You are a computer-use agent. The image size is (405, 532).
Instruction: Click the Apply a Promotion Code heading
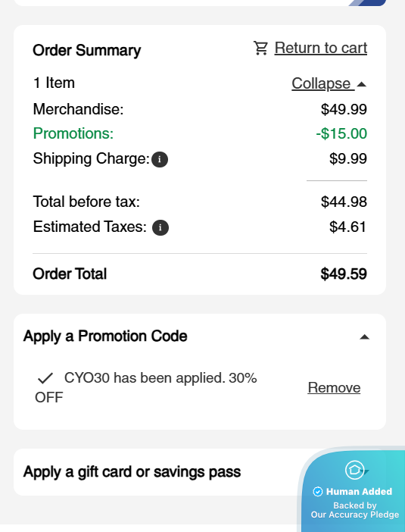(x=105, y=336)
